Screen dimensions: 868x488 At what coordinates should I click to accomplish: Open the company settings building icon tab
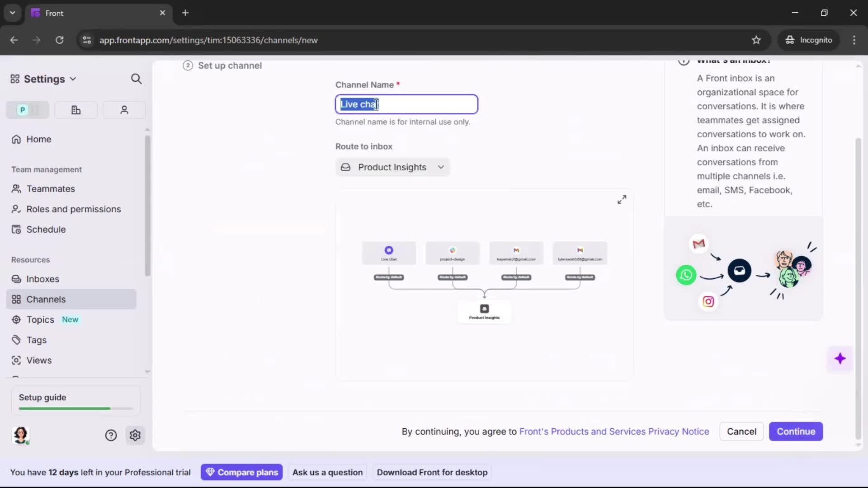[x=76, y=110]
